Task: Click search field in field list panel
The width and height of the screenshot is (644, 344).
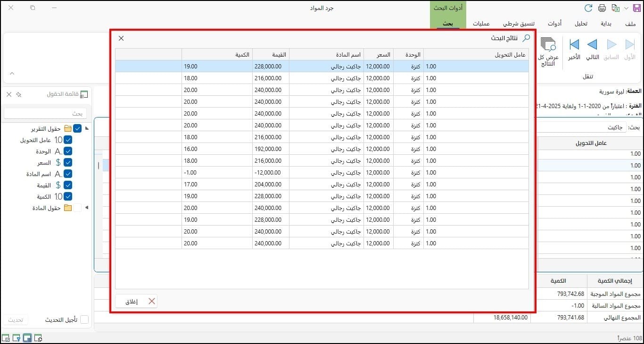Action: point(45,113)
